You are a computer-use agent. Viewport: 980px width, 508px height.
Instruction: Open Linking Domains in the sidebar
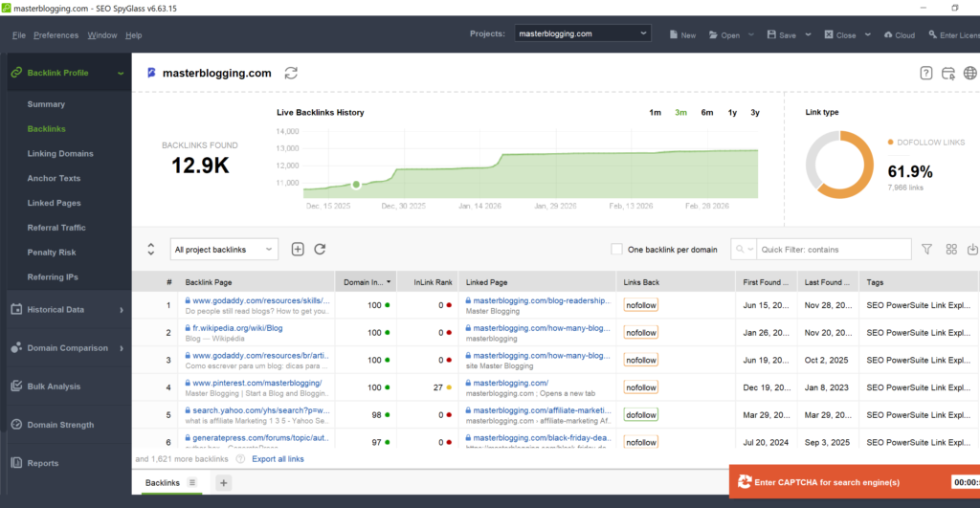60,153
